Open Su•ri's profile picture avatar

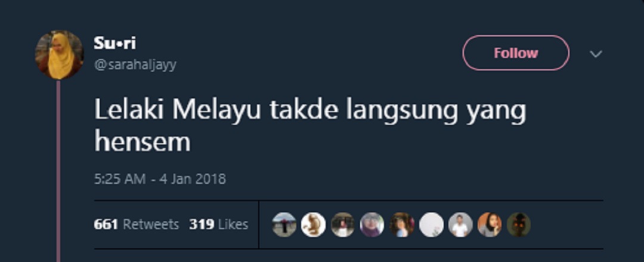pyautogui.click(x=60, y=54)
